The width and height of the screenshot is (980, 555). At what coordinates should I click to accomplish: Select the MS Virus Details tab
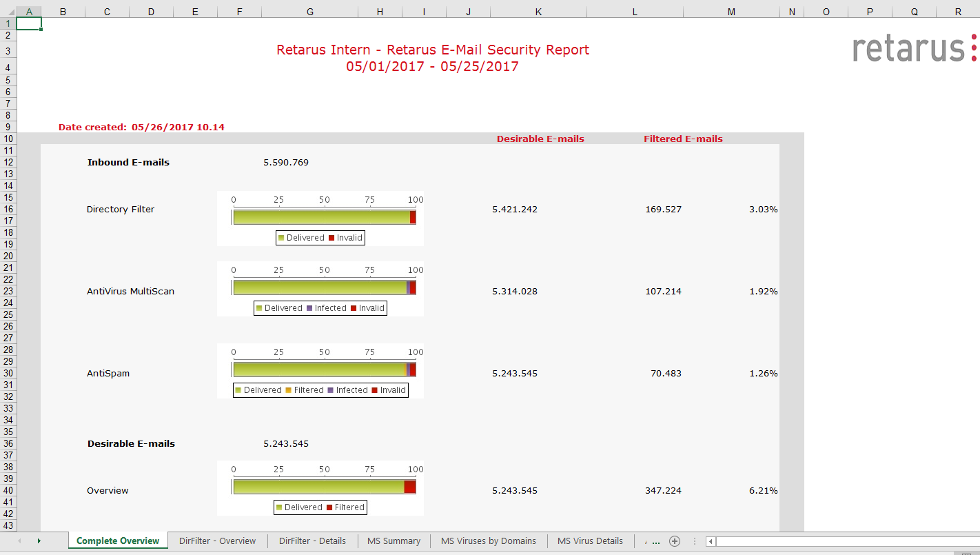click(x=590, y=541)
